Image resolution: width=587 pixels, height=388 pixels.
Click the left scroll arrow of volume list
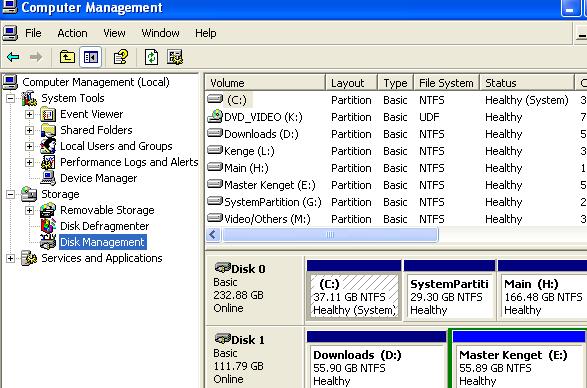(x=213, y=235)
